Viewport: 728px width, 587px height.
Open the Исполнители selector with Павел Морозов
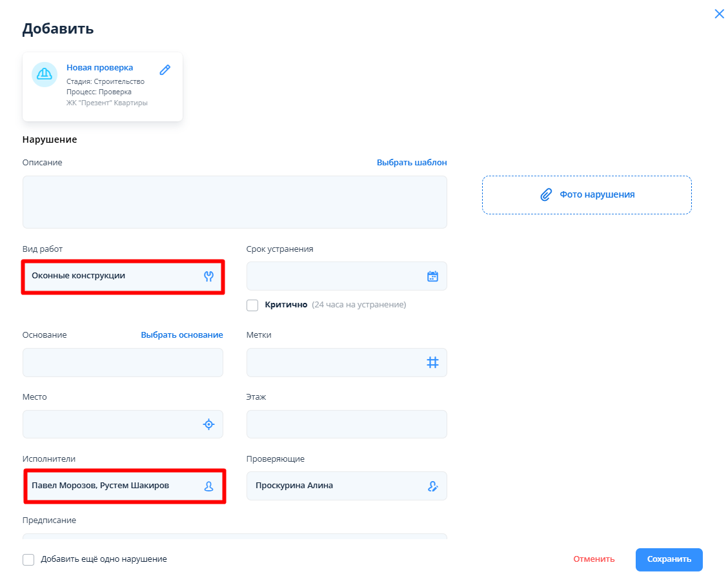(110, 486)
